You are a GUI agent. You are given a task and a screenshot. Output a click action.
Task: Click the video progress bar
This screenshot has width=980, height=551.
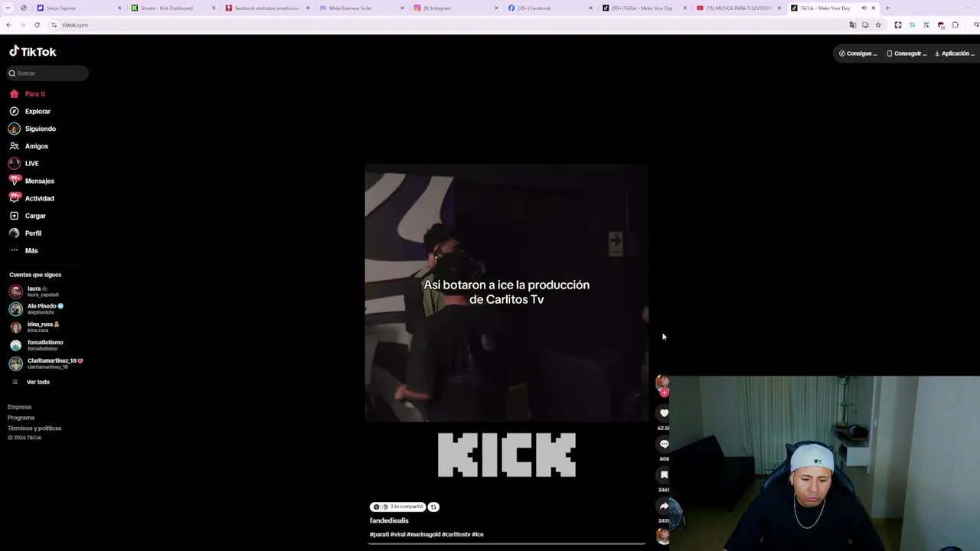tap(507, 543)
